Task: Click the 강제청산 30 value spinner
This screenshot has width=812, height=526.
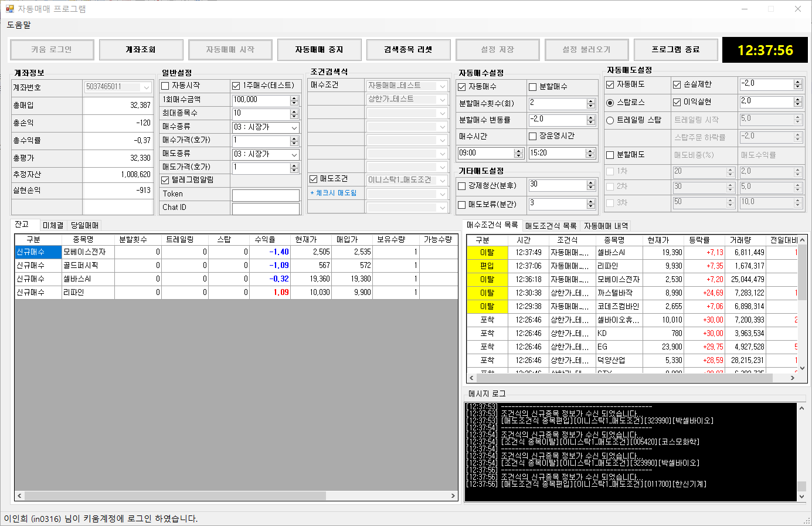Action: (x=591, y=185)
